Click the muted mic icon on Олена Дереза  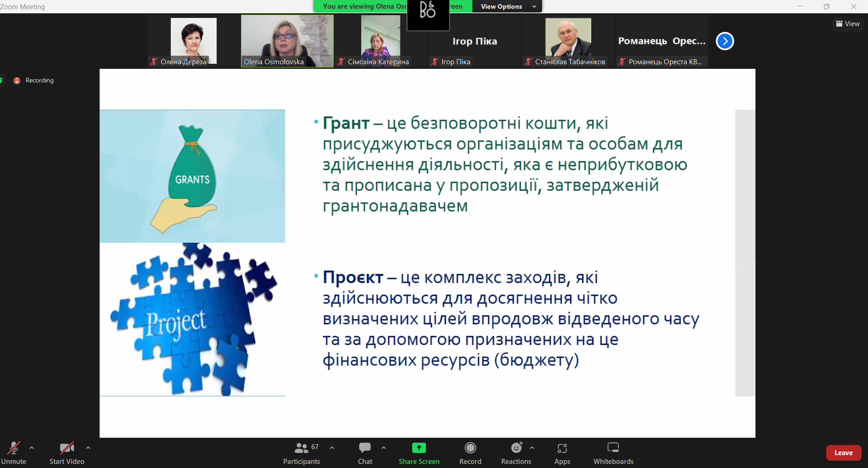click(154, 61)
